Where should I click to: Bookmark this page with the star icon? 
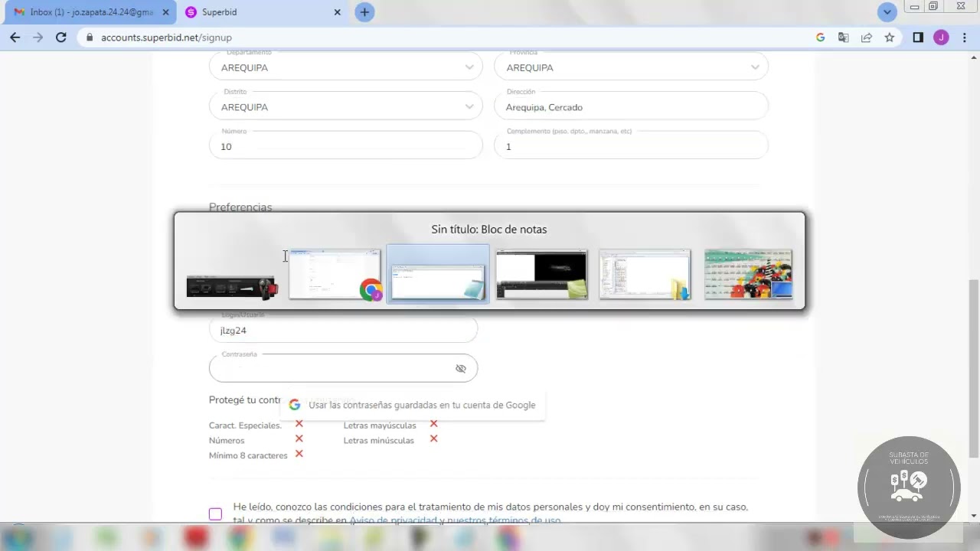[x=889, y=37]
